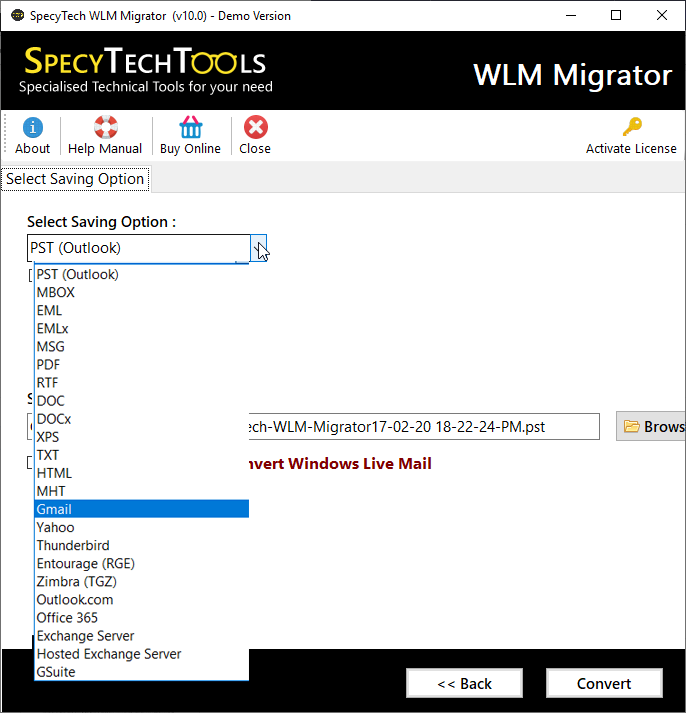
Task: Choose Entourage (RGE) option
Action: tap(142, 563)
